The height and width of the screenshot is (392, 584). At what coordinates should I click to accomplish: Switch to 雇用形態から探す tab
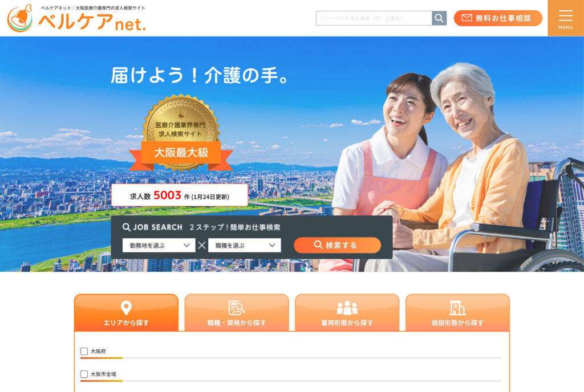pyautogui.click(x=347, y=312)
